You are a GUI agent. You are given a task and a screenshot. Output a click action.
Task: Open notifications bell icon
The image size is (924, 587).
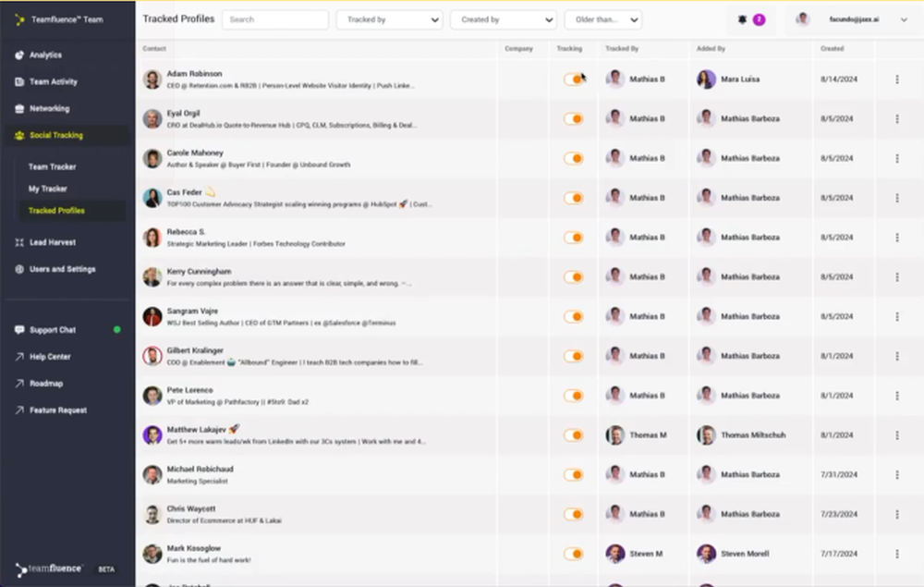coord(742,19)
